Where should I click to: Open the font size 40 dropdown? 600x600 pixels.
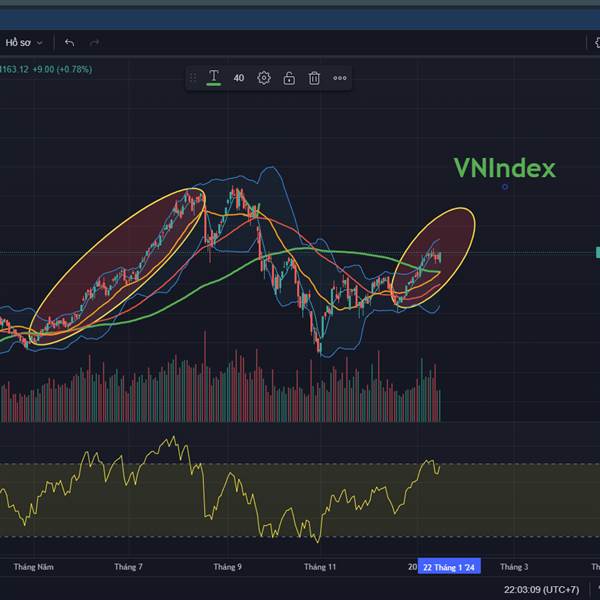(239, 78)
